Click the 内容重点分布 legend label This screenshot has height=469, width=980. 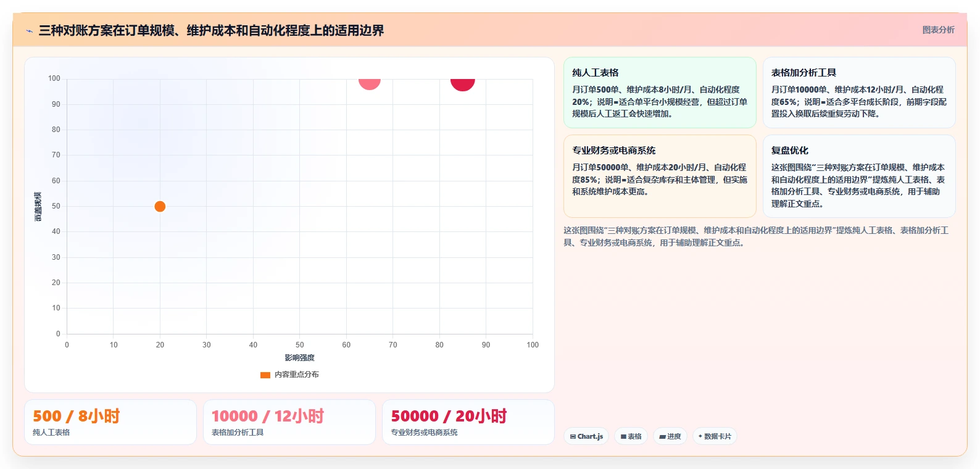coord(297,375)
